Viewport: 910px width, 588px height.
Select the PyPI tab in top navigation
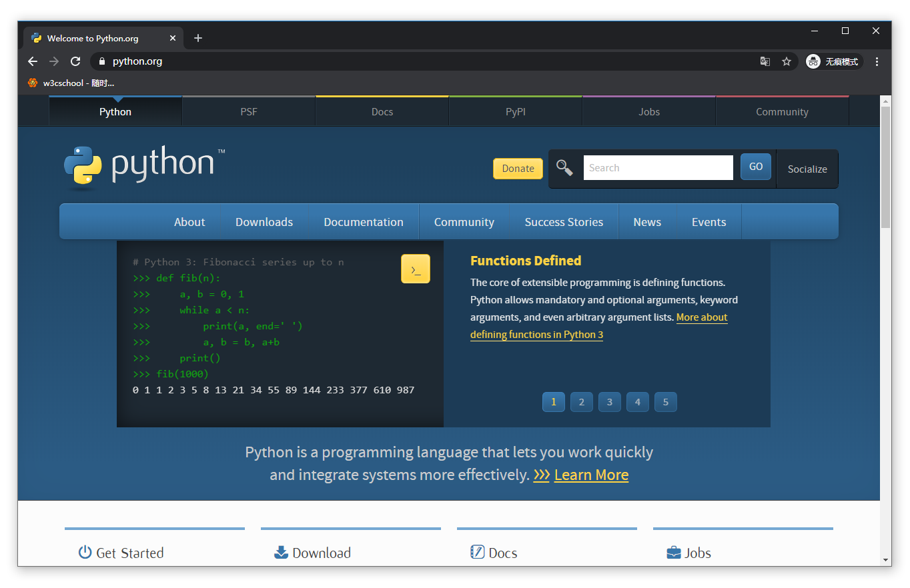(x=515, y=111)
